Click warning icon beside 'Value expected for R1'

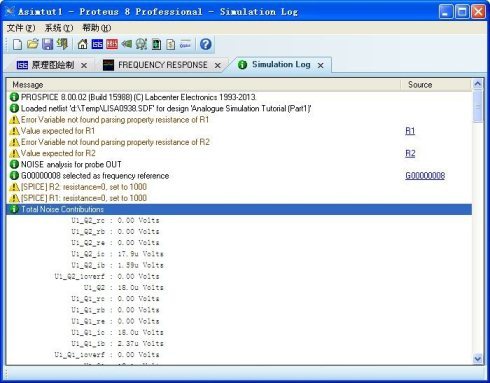click(14, 131)
